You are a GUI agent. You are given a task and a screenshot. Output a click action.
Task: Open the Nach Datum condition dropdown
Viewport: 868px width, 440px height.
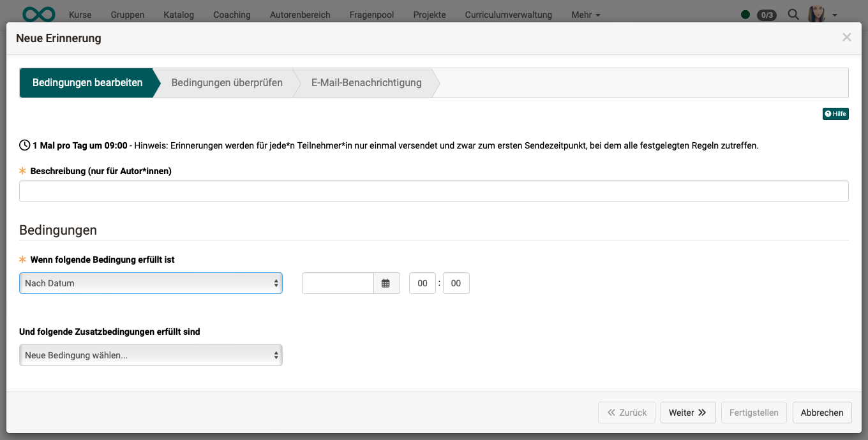[151, 283]
